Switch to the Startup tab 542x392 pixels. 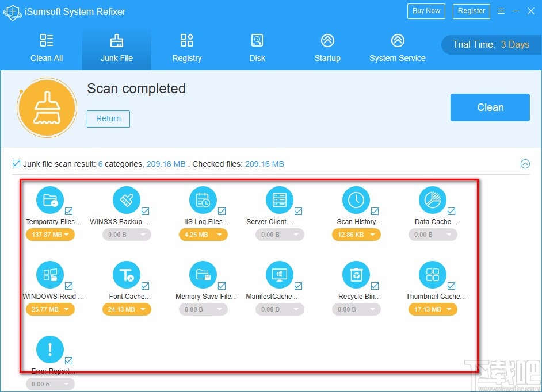[327, 48]
